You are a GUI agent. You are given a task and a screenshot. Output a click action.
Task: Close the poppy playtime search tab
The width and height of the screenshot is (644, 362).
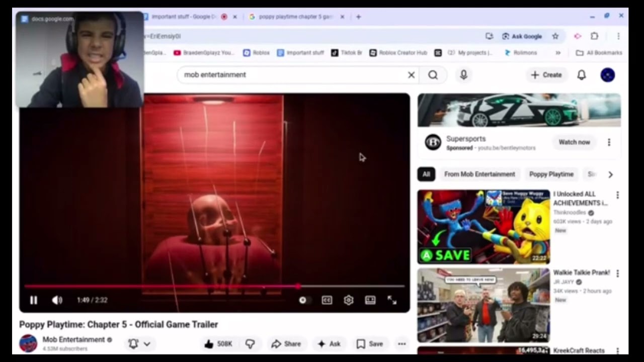(x=342, y=17)
